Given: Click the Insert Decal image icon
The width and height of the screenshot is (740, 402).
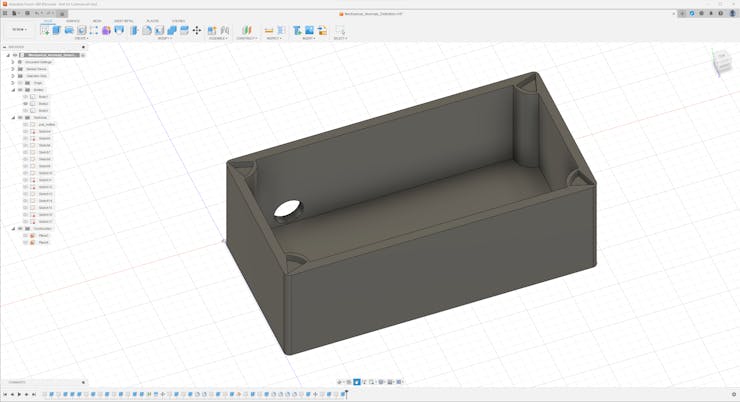Looking at the screenshot, I should point(309,31).
